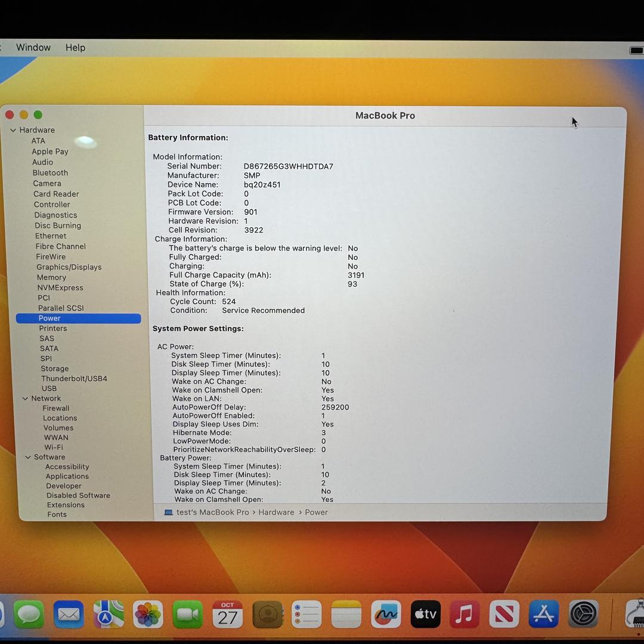Viewport: 644px width, 644px height.
Task: Collapse the Hardware section in sidebar
Action: 13,130
